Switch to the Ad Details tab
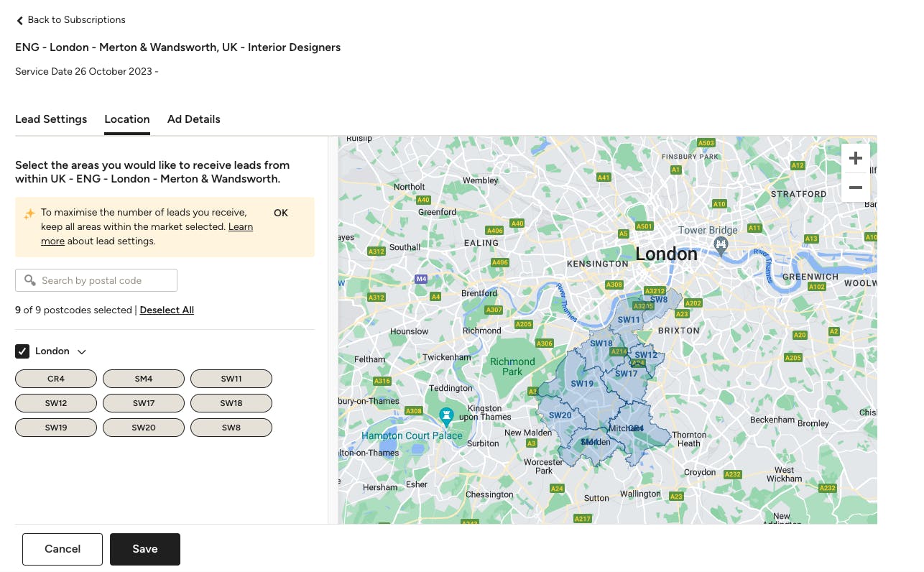924x572 pixels. (194, 119)
